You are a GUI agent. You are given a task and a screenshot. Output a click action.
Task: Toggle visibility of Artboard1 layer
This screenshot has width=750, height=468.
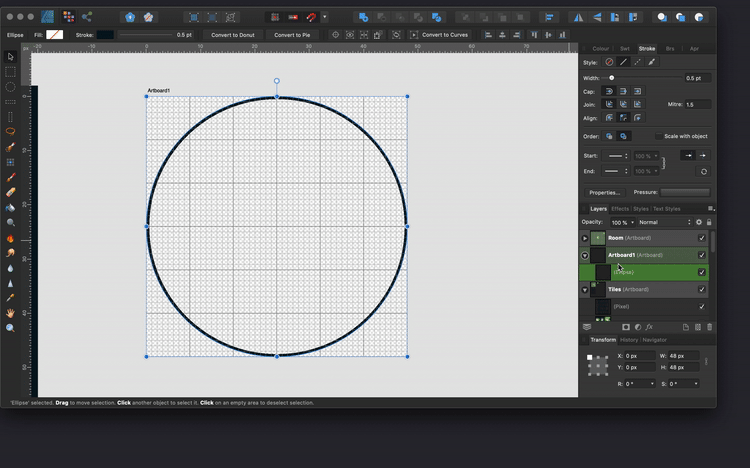coord(702,255)
